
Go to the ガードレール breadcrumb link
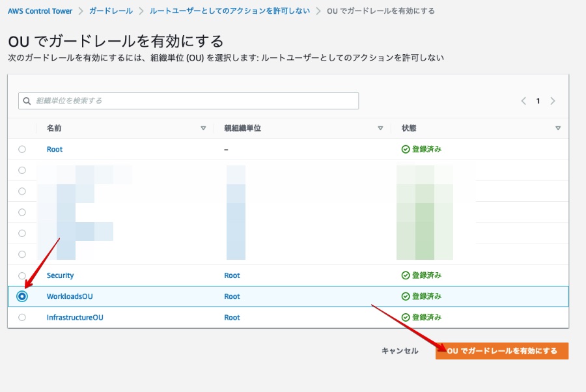point(111,11)
